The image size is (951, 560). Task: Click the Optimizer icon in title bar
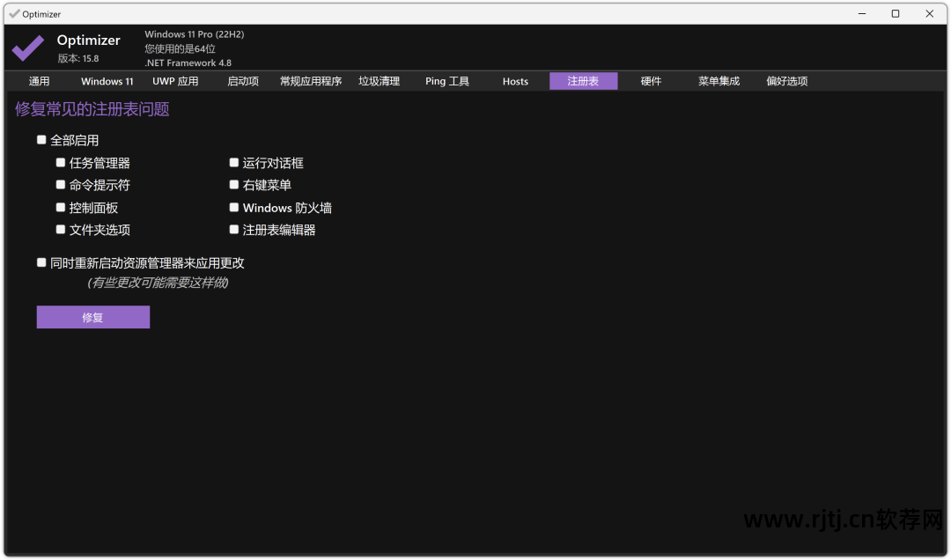[13, 13]
